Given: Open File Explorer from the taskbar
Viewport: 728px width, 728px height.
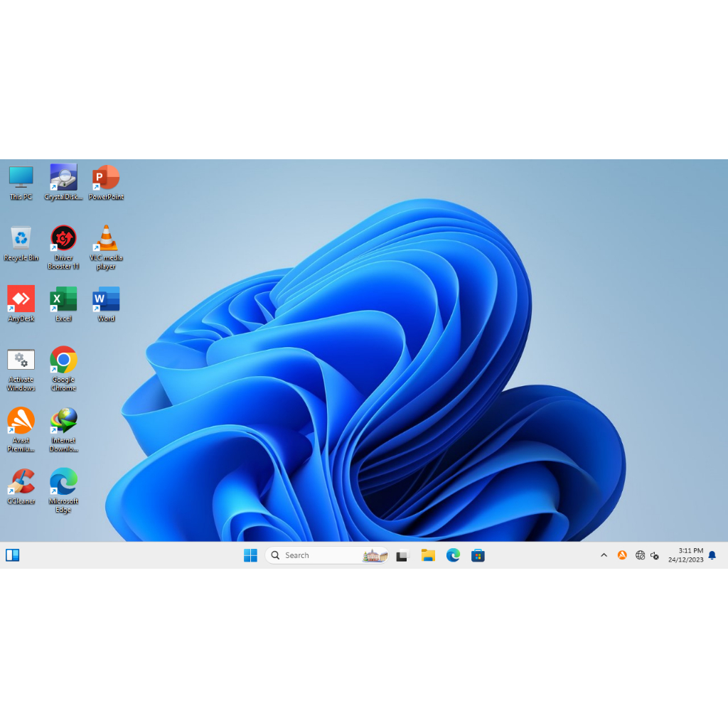Looking at the screenshot, I should point(428,555).
